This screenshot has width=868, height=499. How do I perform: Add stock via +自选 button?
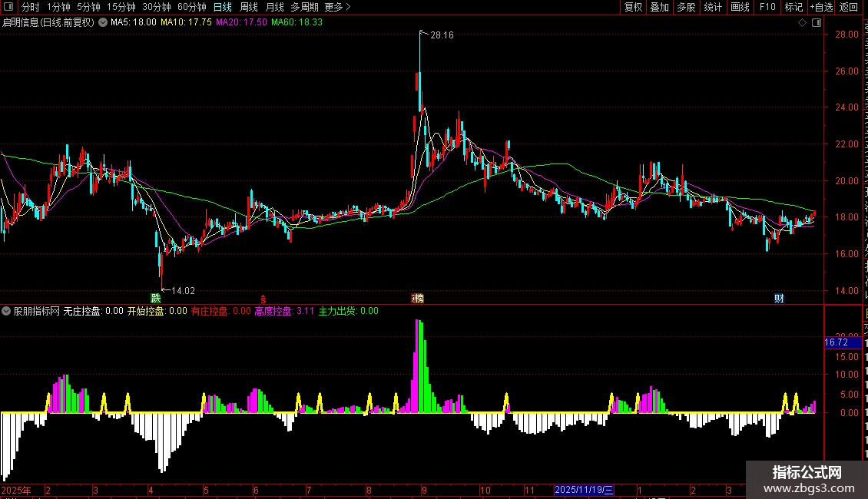pyautogui.click(x=821, y=7)
